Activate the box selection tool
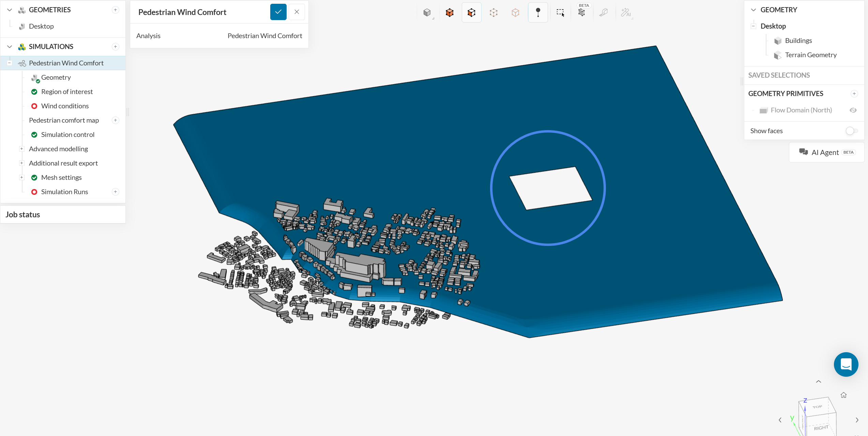Screen dimensions: 868x436 (x=560, y=13)
